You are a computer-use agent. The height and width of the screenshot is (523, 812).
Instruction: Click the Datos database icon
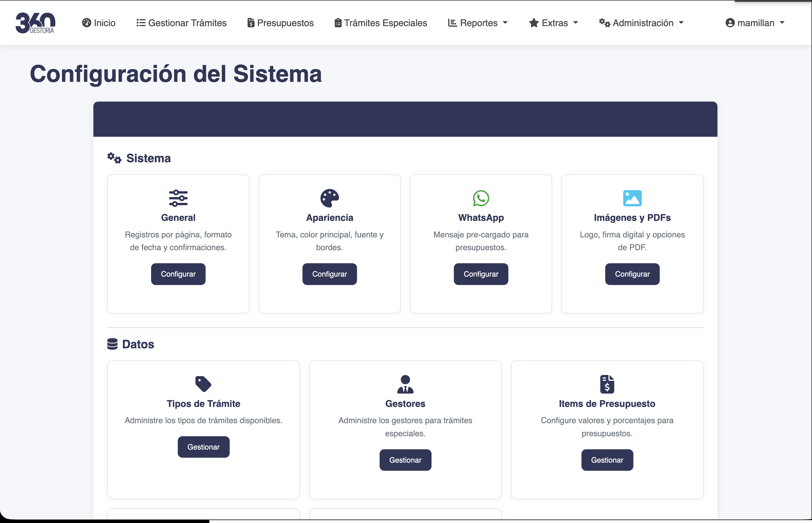pyautogui.click(x=113, y=344)
